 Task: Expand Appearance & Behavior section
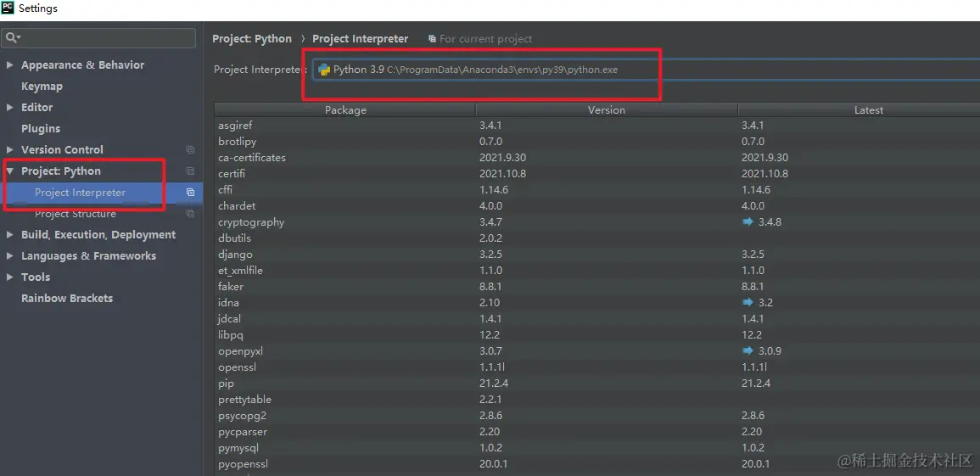pyautogui.click(x=9, y=65)
